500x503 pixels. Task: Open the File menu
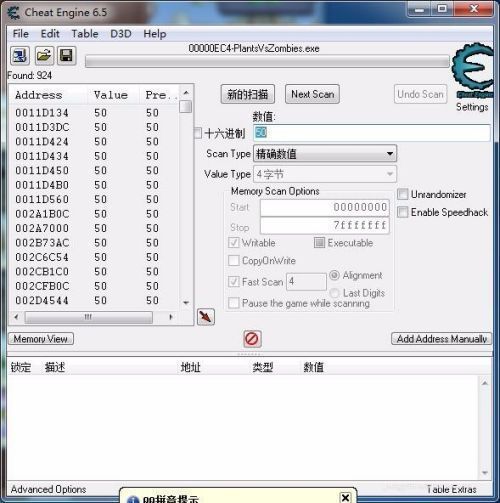[21, 34]
